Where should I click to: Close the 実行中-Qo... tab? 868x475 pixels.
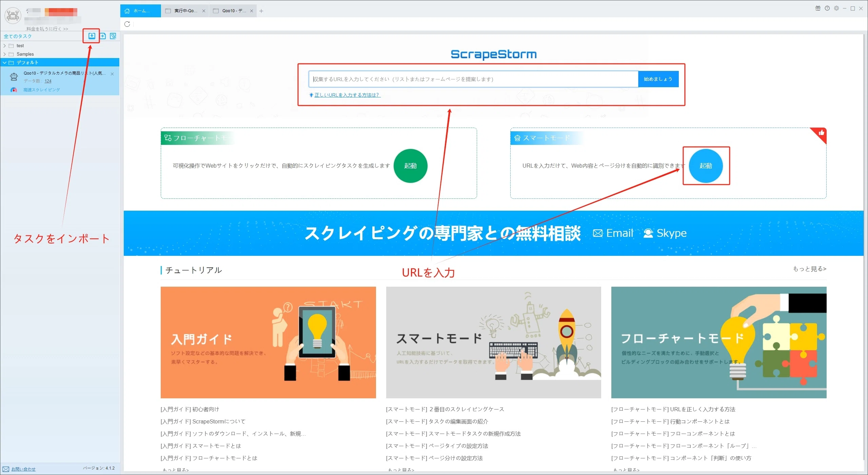(x=204, y=11)
